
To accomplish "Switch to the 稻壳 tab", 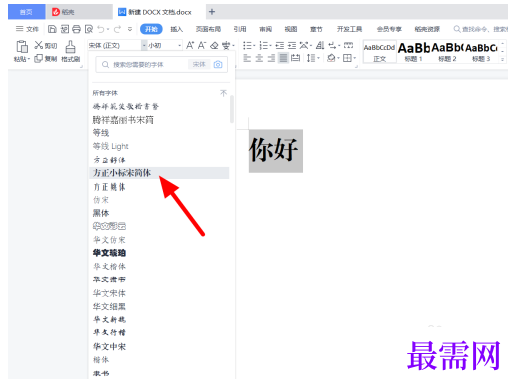I will click(x=79, y=12).
